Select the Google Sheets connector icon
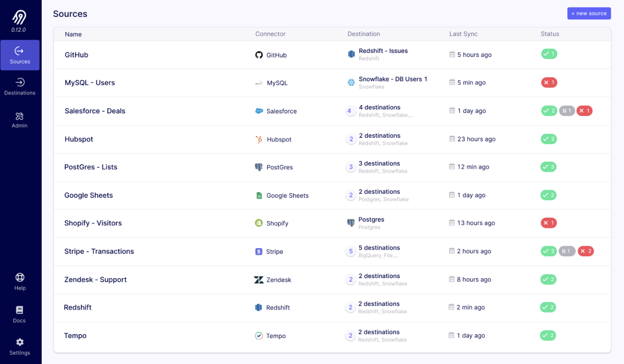 259,195
